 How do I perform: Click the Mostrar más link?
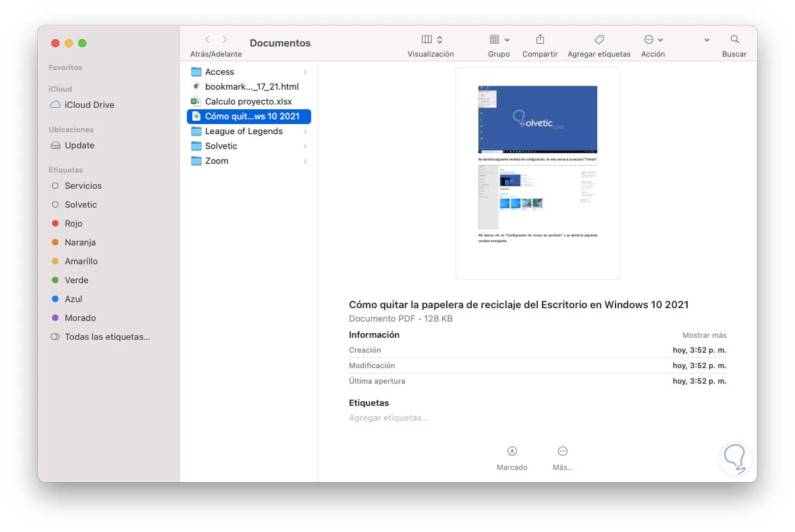[705, 334]
